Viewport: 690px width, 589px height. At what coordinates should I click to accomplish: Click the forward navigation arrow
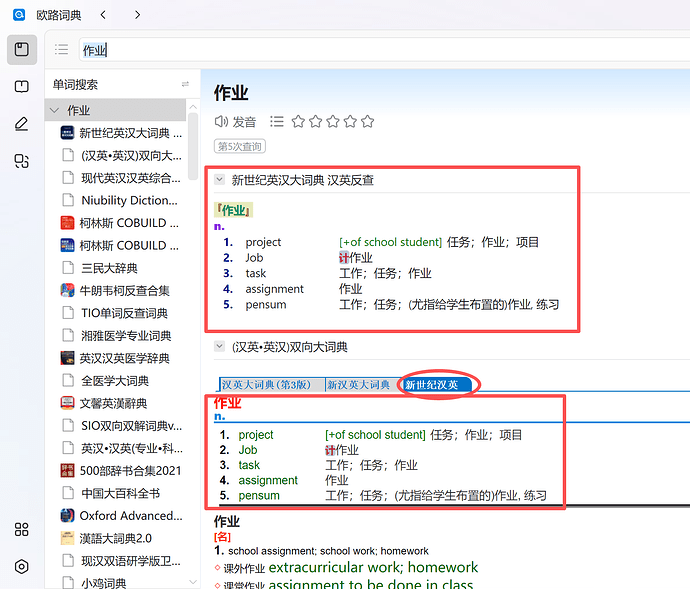tap(137, 15)
